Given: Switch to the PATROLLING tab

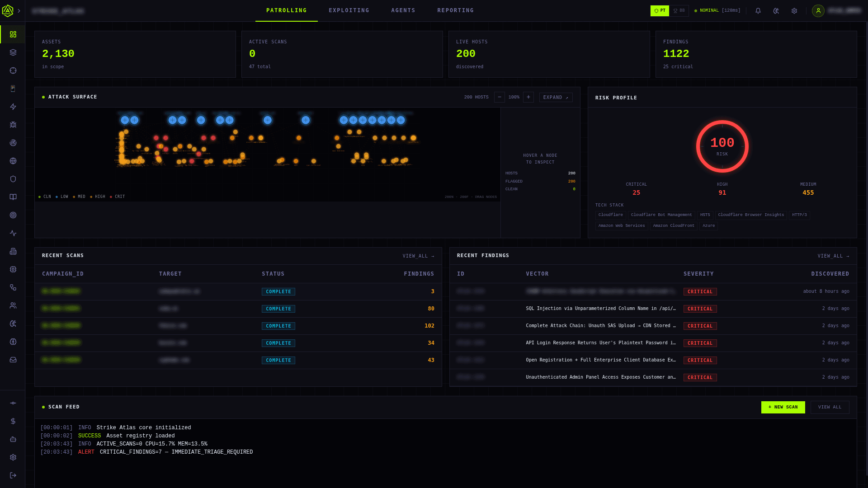Looking at the screenshot, I should coord(287,10).
